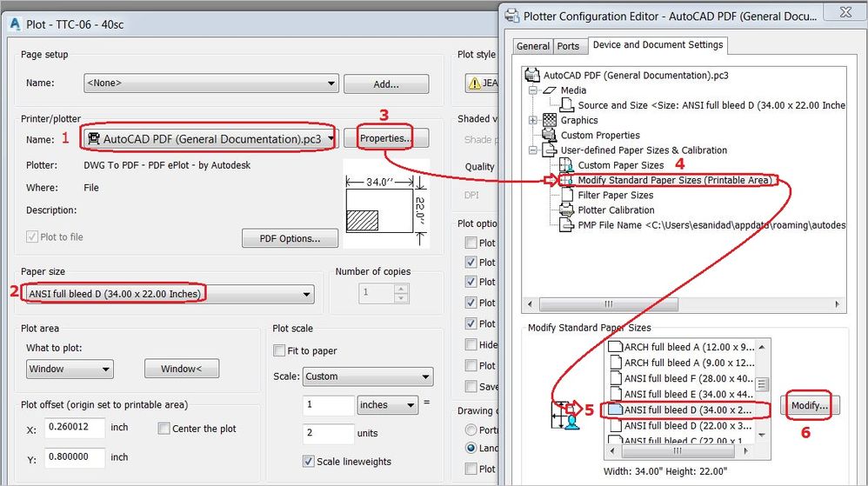The height and width of the screenshot is (486, 868).
Task: Click the Window< selection button
Action: tap(182, 369)
